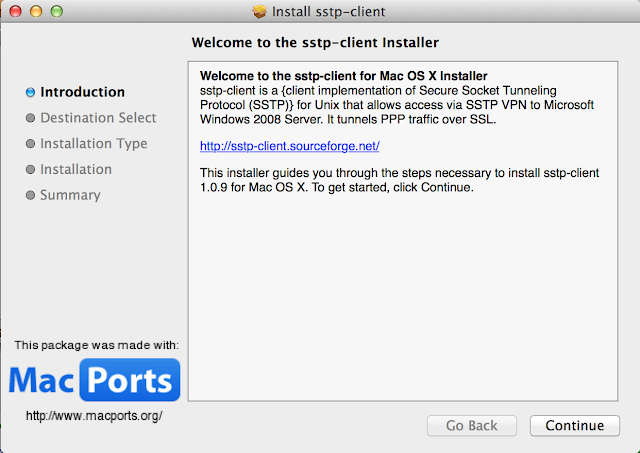The width and height of the screenshot is (640, 453).
Task: Click the Summary step bullet
Action: point(31,196)
